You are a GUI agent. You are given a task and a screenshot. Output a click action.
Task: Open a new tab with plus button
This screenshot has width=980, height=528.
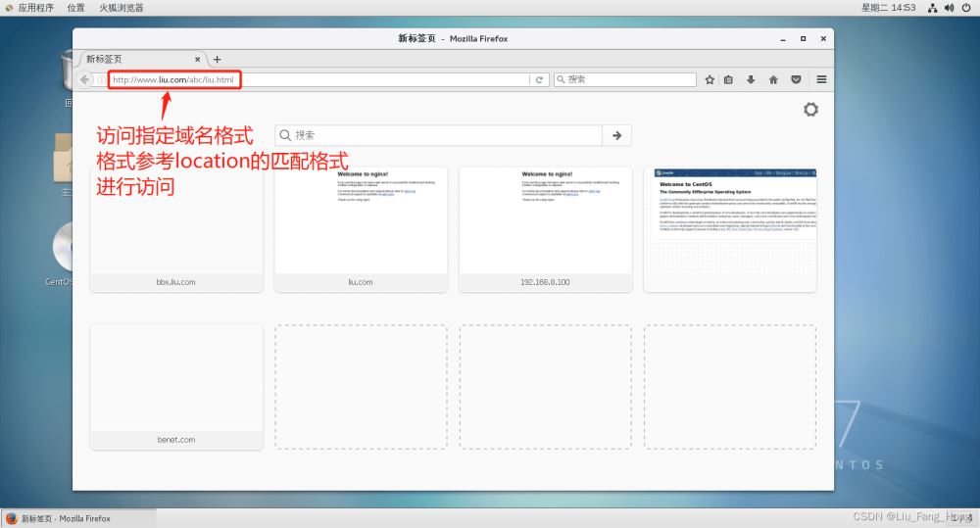[217, 60]
